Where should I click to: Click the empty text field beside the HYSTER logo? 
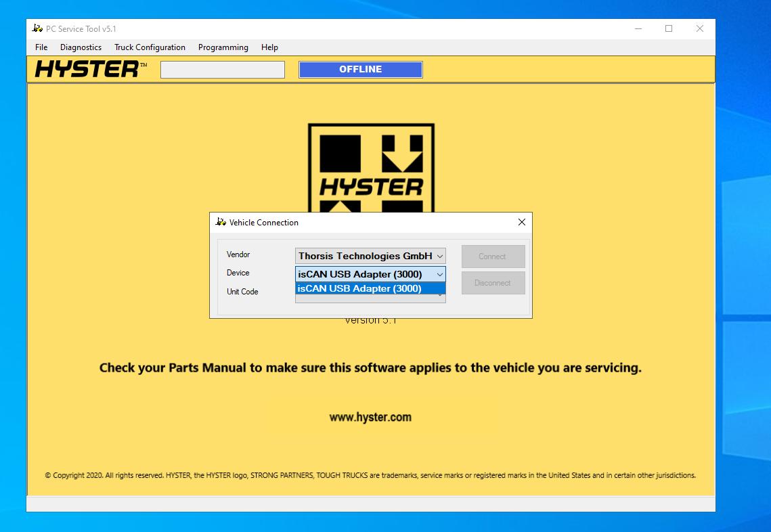(x=222, y=69)
